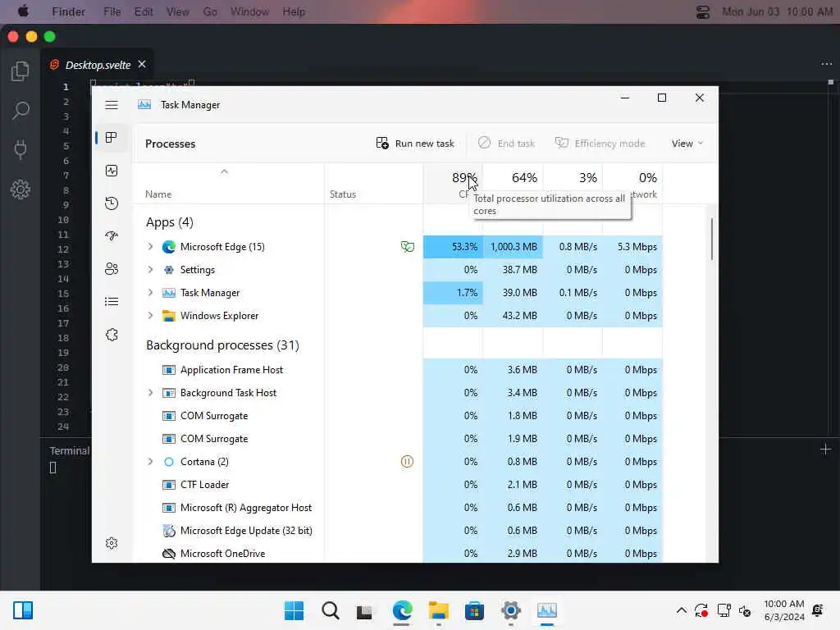
Task: Show hidden system tray icons chevron
Action: click(682, 610)
